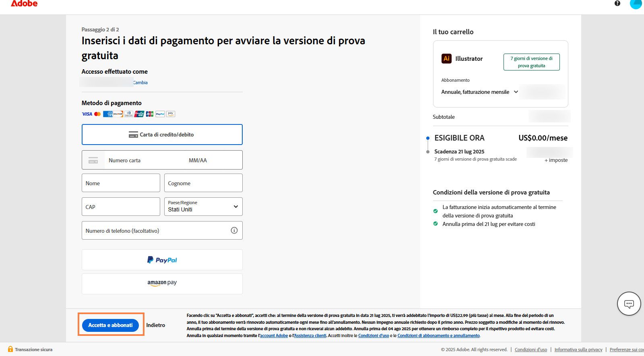Click the UnionPay logo
644x356 pixels.
pyautogui.click(x=139, y=114)
